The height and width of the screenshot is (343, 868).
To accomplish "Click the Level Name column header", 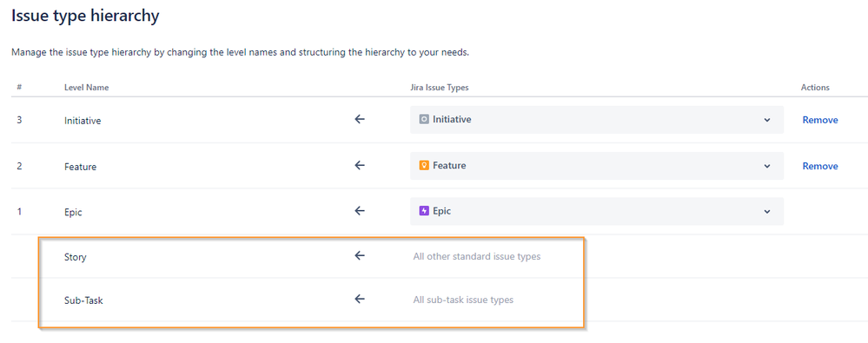I will click(86, 88).
